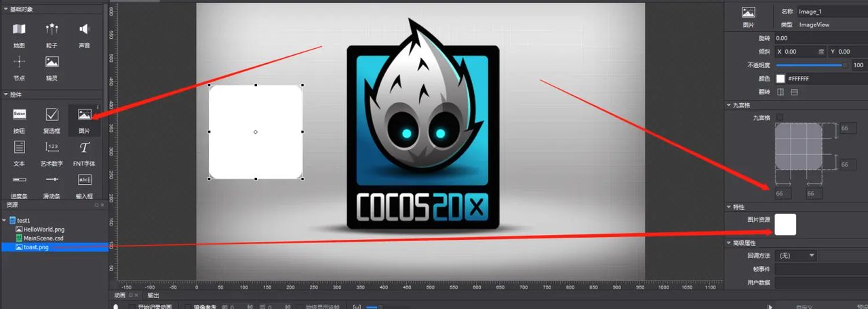Click the top nine-slice 66 field

847,128
